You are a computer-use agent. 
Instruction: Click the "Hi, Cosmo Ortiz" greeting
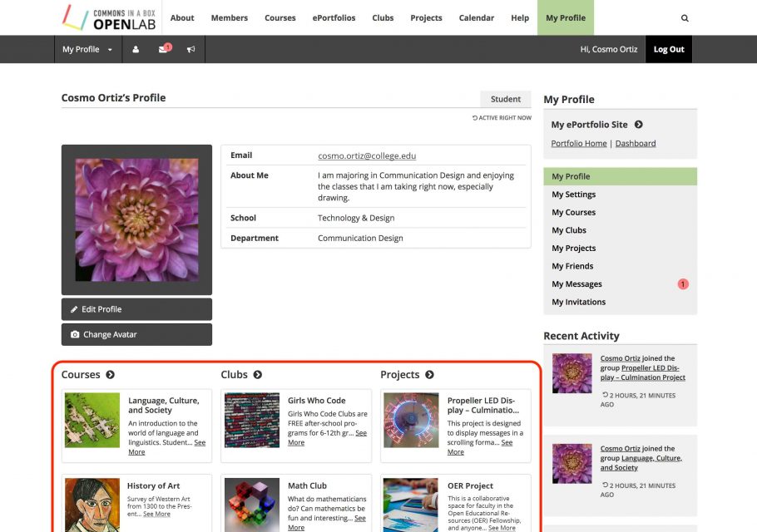point(609,49)
